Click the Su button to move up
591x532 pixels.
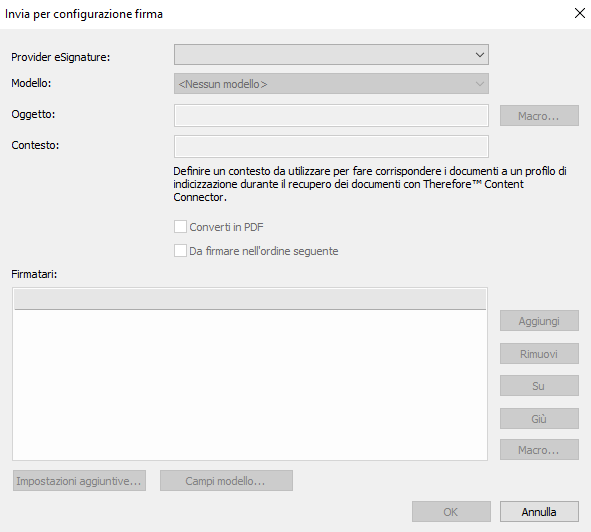tap(539, 386)
